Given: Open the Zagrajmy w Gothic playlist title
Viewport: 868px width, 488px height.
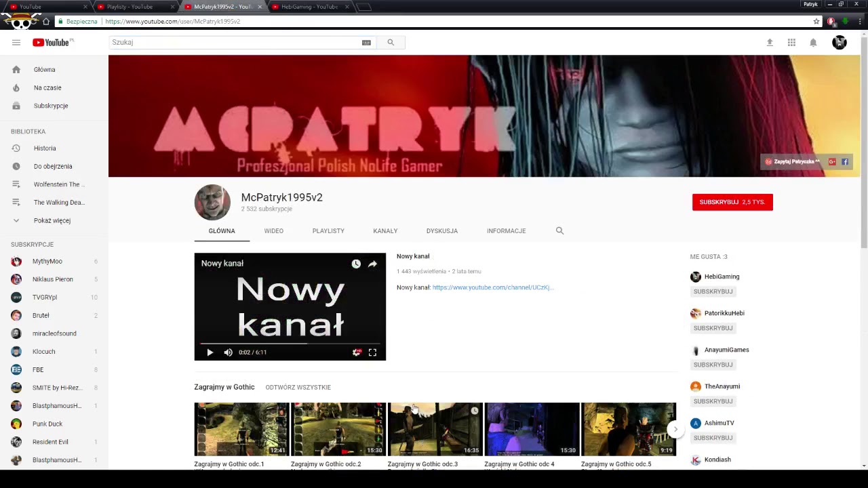Looking at the screenshot, I should tap(224, 387).
